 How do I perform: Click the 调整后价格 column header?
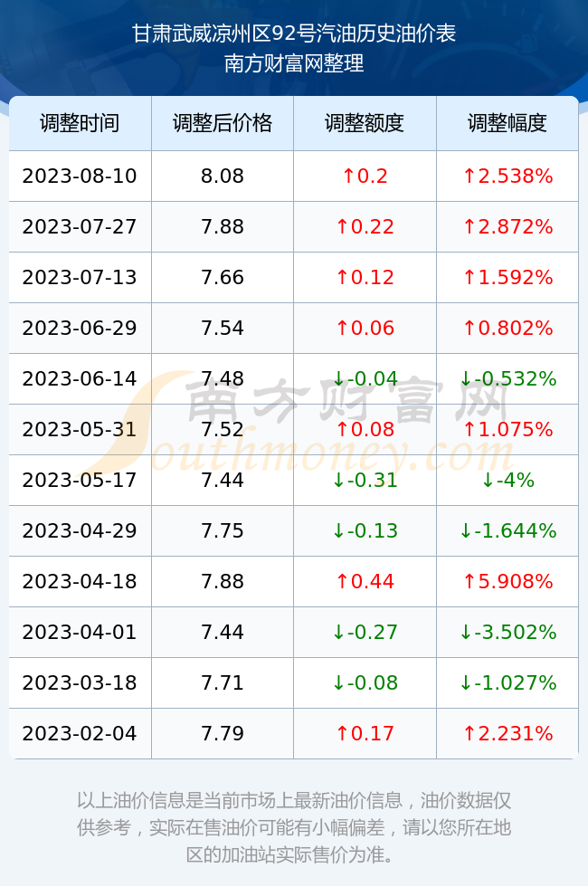[x=223, y=123]
